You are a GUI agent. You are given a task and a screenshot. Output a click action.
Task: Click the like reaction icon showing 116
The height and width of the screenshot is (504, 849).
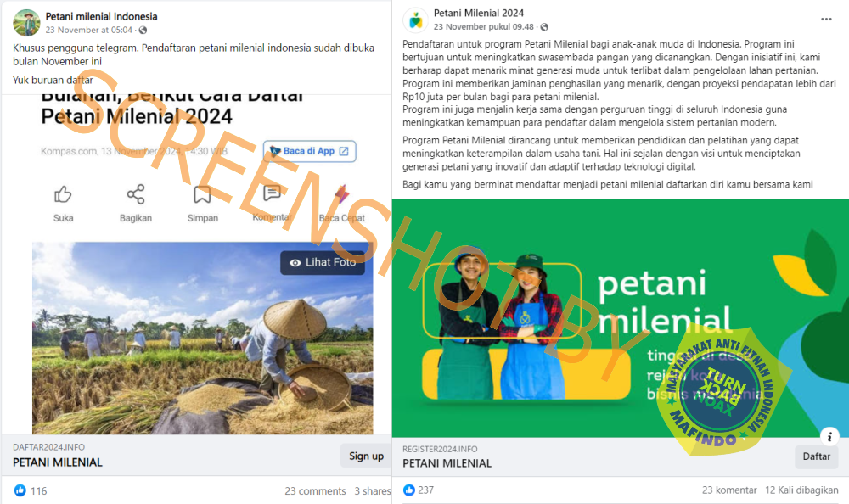coord(20,490)
